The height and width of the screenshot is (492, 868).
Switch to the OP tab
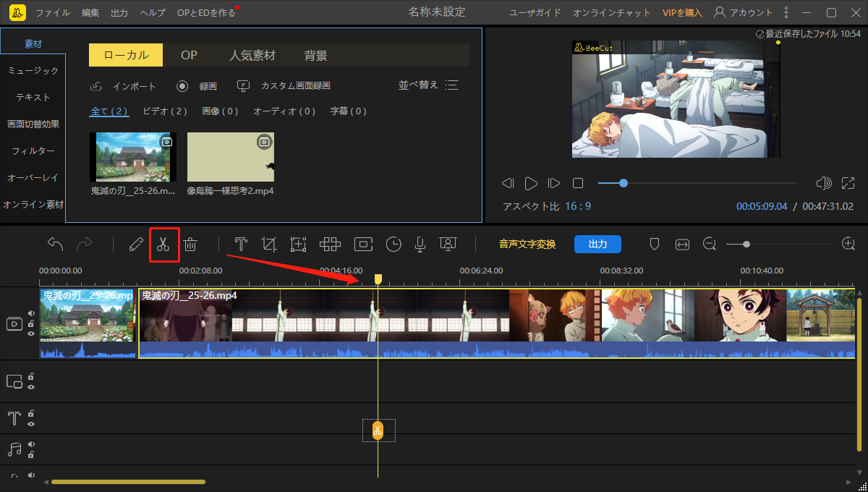(x=189, y=55)
